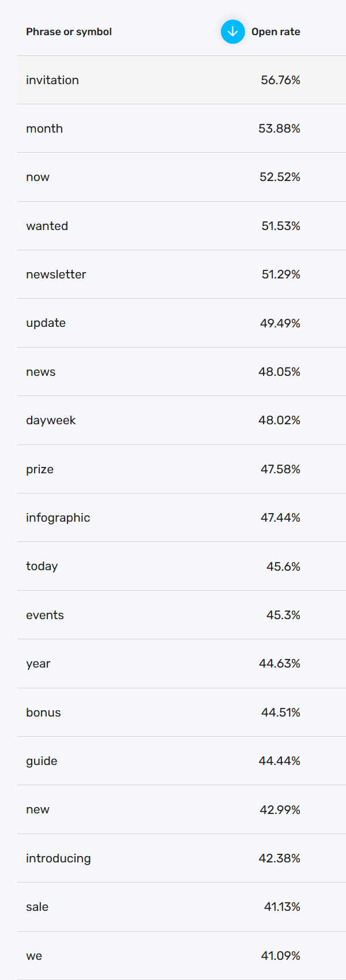Select the news row

(182, 372)
